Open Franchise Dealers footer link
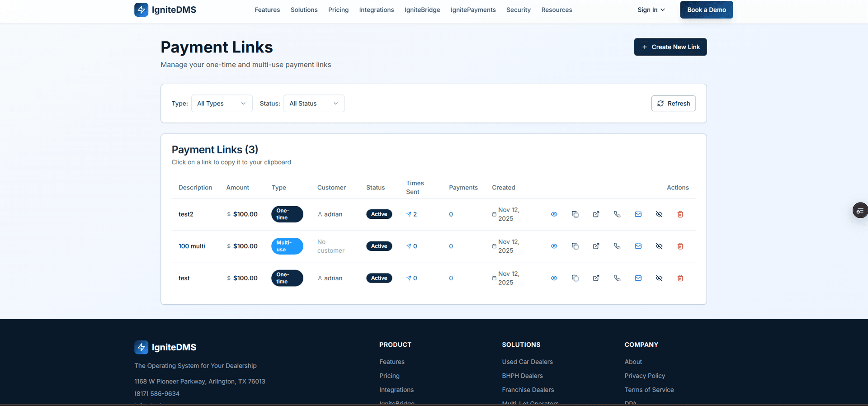The width and height of the screenshot is (868, 406). (x=528, y=390)
